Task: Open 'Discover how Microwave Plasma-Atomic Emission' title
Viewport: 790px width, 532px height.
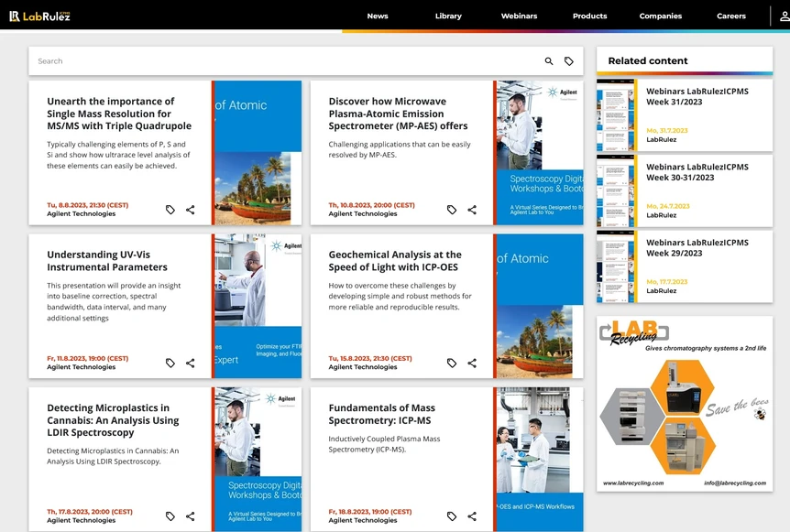Action: pos(398,114)
